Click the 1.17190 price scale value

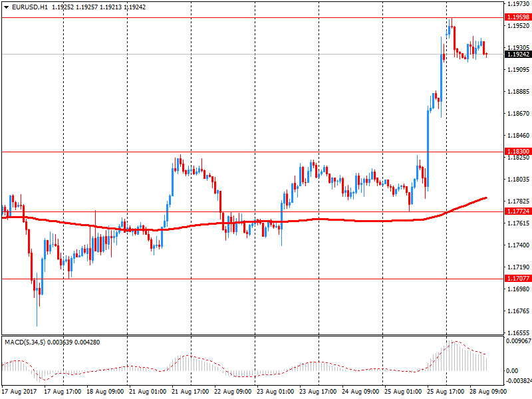(x=519, y=267)
